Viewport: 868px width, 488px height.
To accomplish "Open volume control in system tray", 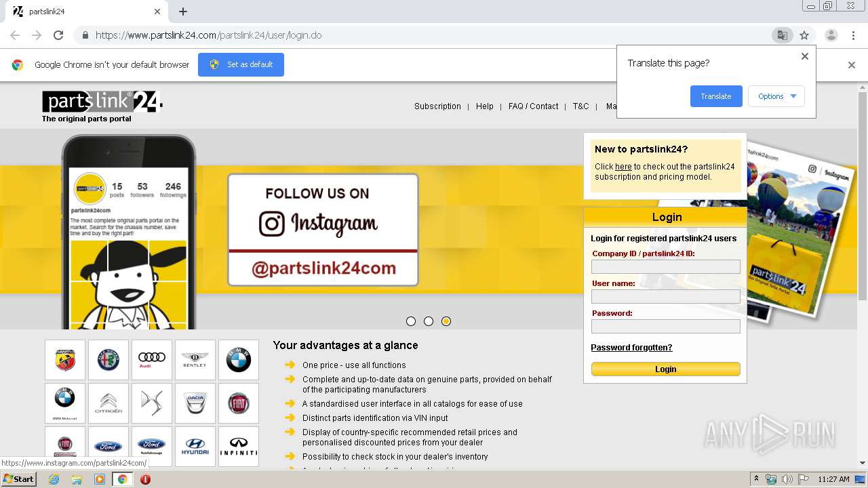I will click(787, 479).
